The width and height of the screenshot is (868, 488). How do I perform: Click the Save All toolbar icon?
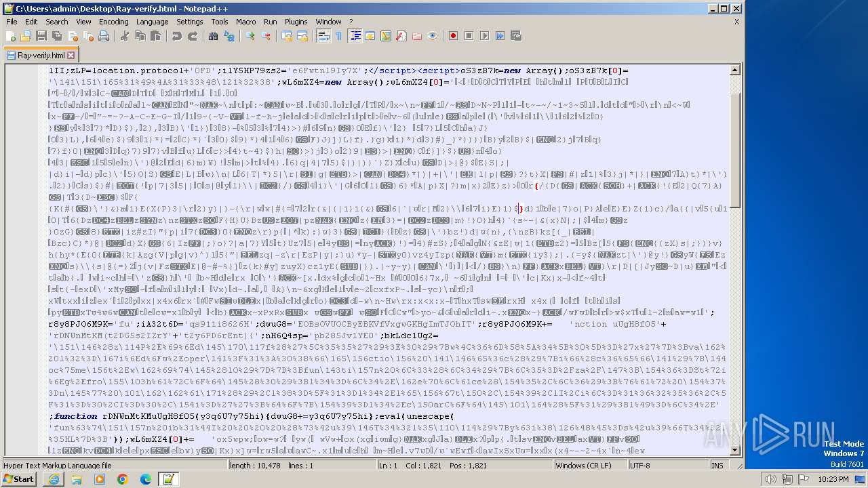point(56,36)
